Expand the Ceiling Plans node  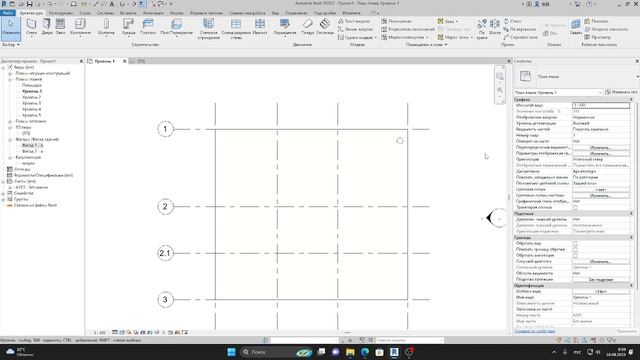tap(10, 121)
